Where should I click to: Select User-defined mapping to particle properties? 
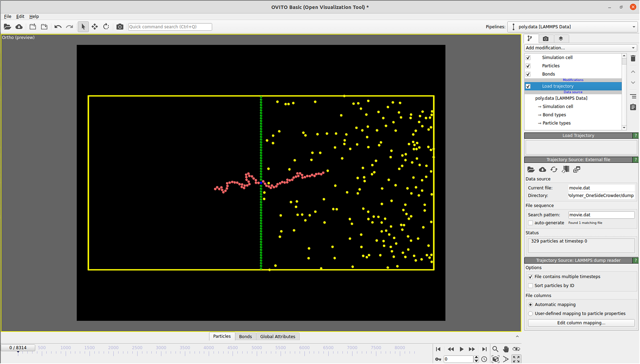(x=530, y=314)
